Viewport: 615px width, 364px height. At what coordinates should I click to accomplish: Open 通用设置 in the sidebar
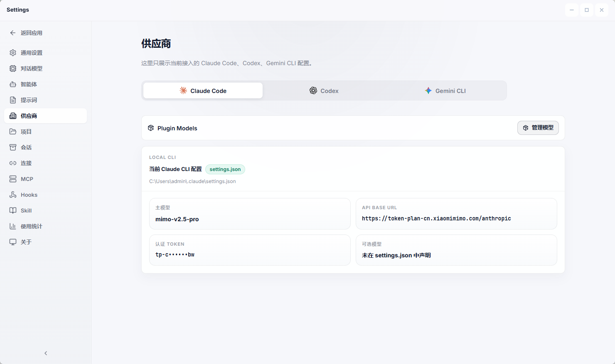coord(45,53)
